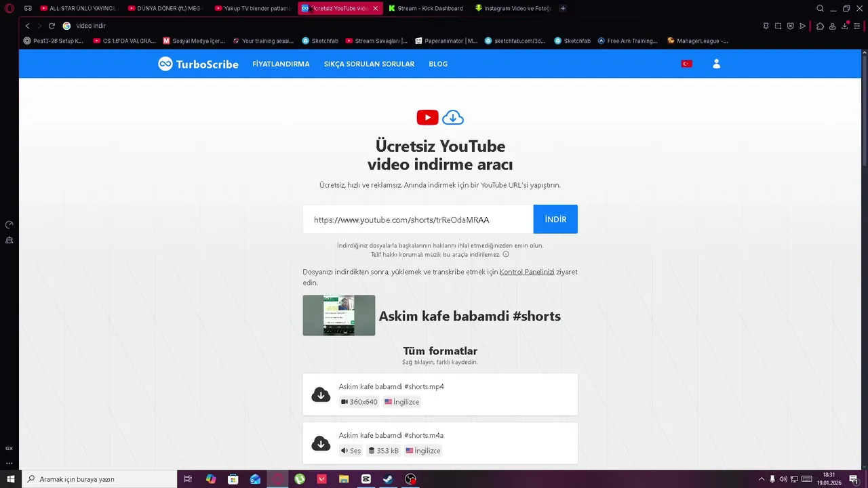Open the snapshot capture icon
Image resolution: width=868 pixels, height=488 pixels.
tap(778, 26)
